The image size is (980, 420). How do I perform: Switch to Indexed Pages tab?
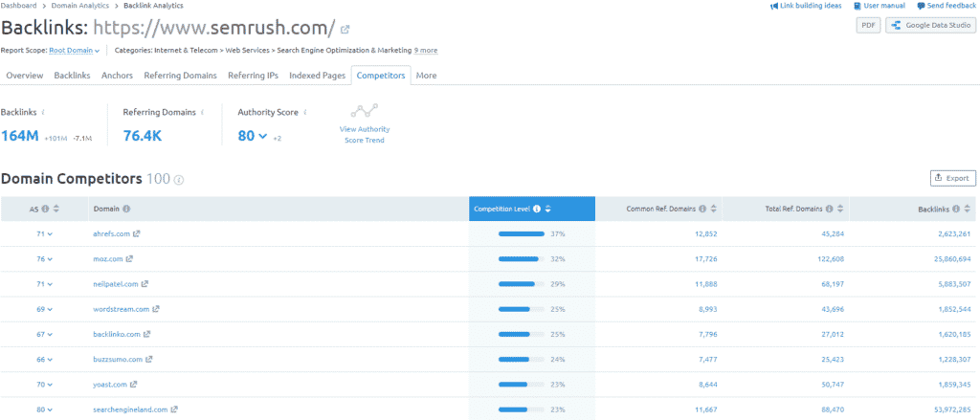click(x=317, y=75)
